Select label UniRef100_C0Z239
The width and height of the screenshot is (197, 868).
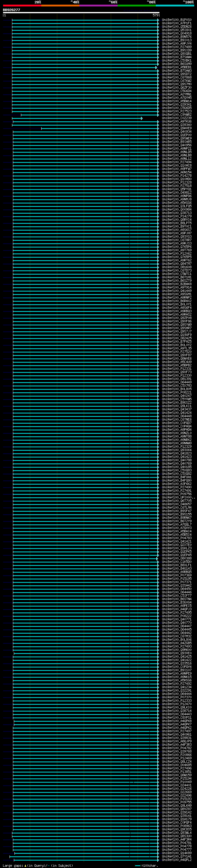(x=176, y=118)
